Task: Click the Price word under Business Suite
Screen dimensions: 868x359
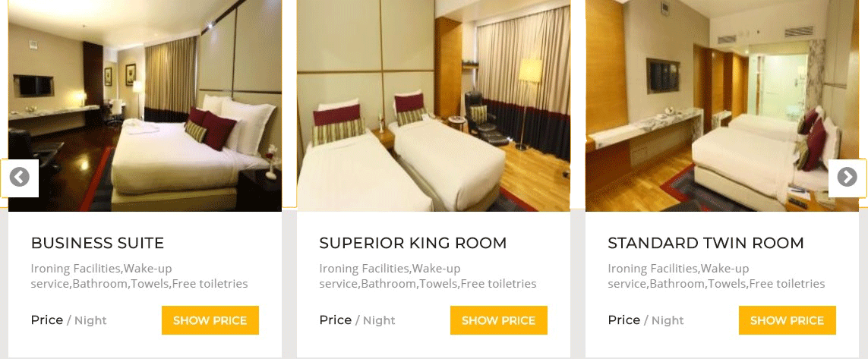Action: (47, 320)
